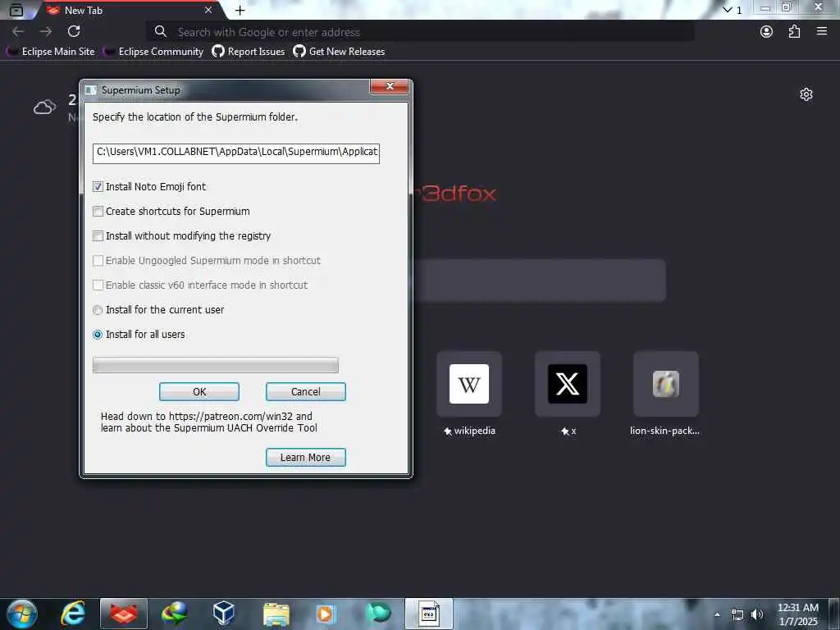Choose Install for all users option
This screenshot has height=630, width=840.
[98, 335]
